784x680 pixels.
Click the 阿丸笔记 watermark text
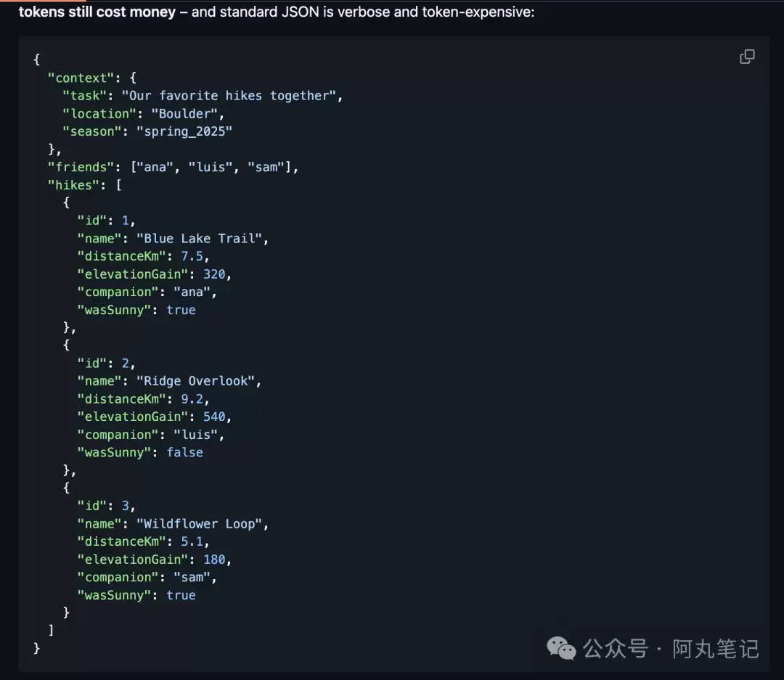[715, 648]
